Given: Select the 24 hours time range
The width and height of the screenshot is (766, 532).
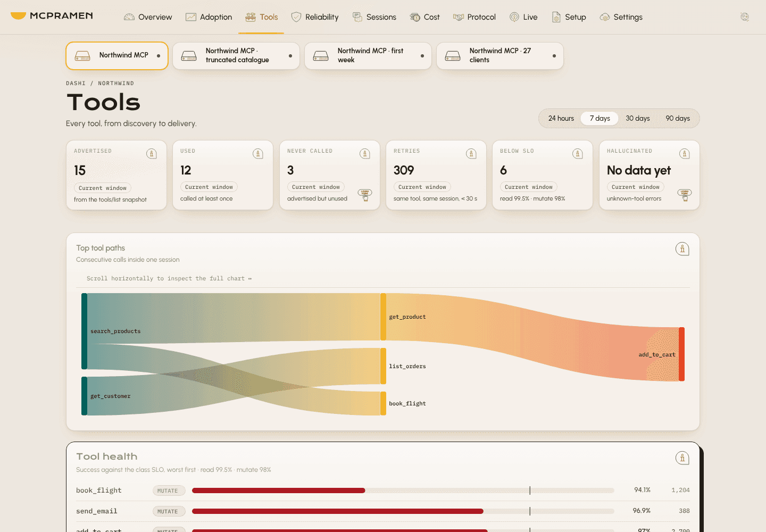Looking at the screenshot, I should [561, 118].
